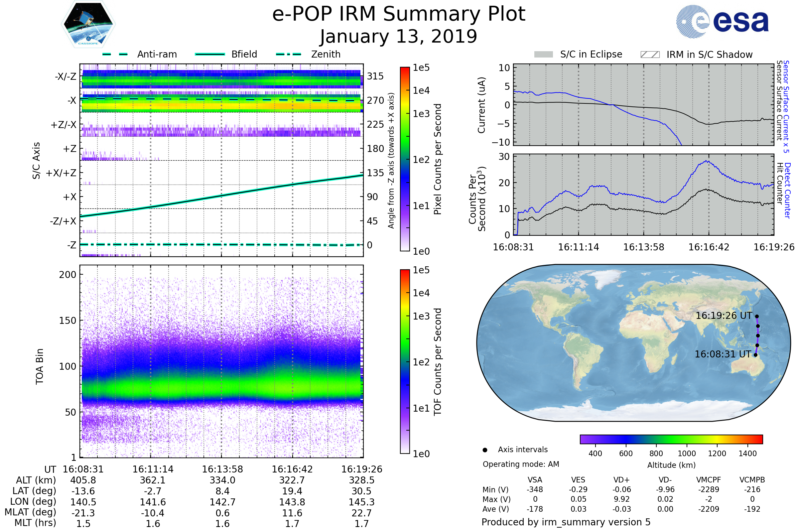Click the Pixel Counts per Second colorbar
Image resolution: width=798 pixels, height=532 pixels.
(x=405, y=159)
